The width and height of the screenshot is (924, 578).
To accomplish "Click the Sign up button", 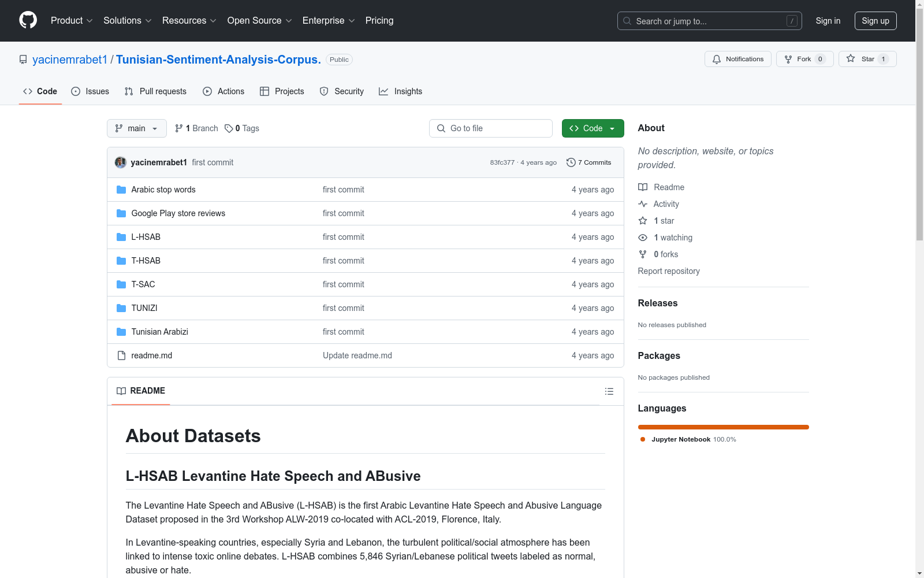I will pyautogui.click(x=875, y=21).
